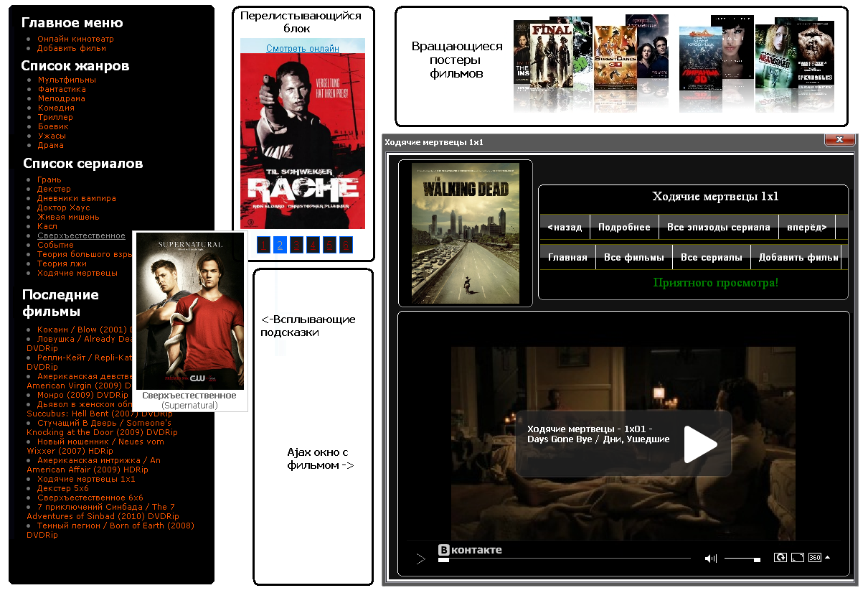Select page 6 in the slider pager

[x=346, y=245]
